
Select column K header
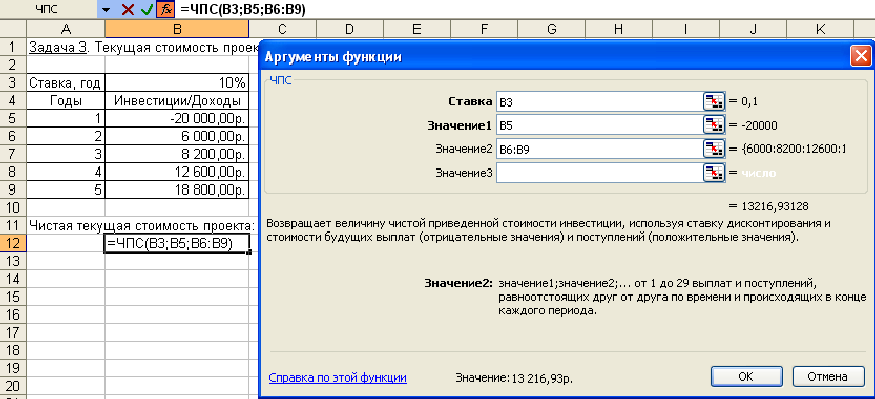click(820, 30)
